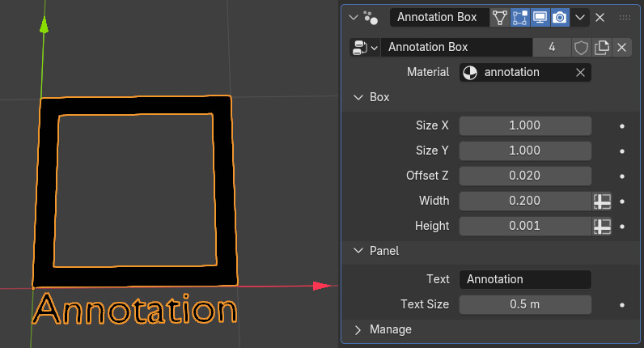Click the Height attribute toggle icon
This screenshot has height=348, width=644.
point(601,226)
